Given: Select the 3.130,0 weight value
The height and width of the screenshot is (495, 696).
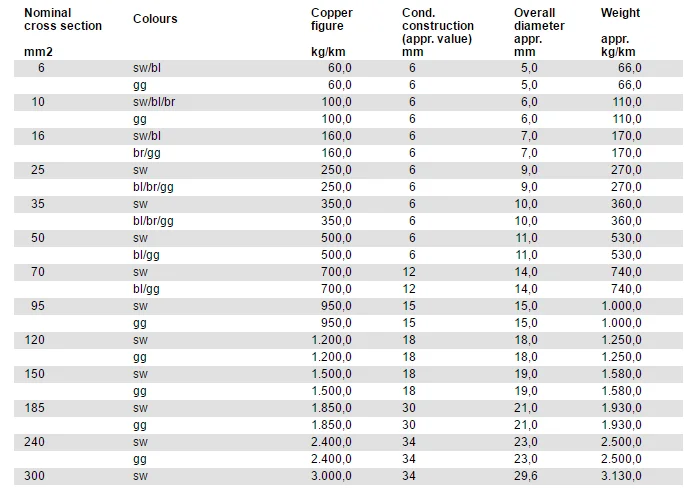Looking at the screenshot, I should pos(621,476).
